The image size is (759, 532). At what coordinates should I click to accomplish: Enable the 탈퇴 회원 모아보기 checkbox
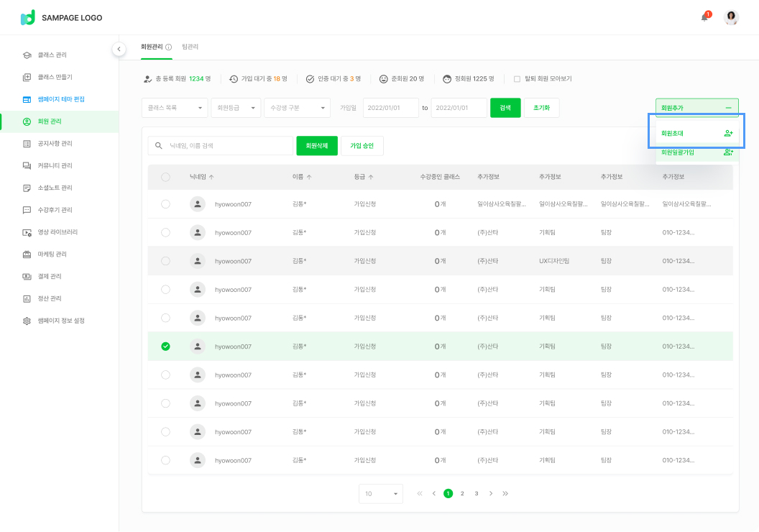[x=517, y=79]
